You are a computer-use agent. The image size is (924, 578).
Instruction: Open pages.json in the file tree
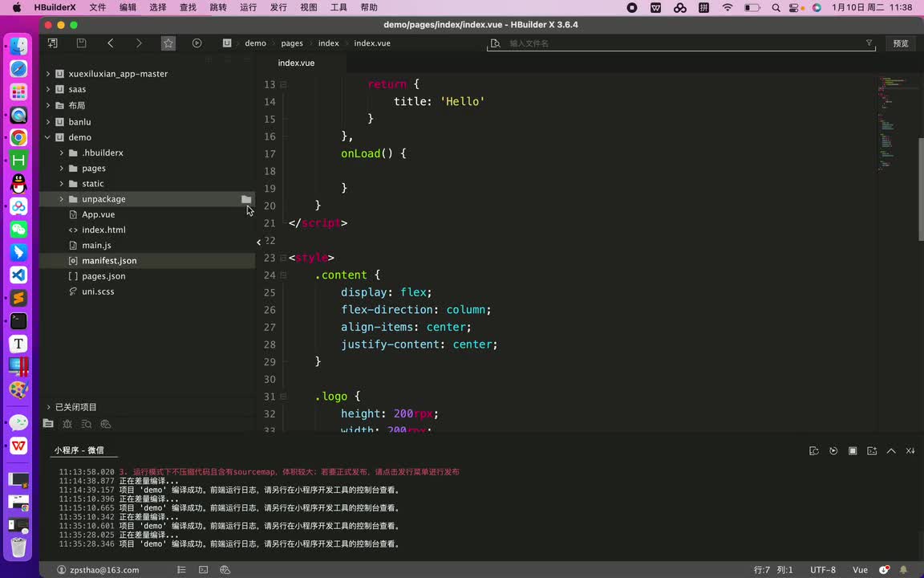(103, 276)
